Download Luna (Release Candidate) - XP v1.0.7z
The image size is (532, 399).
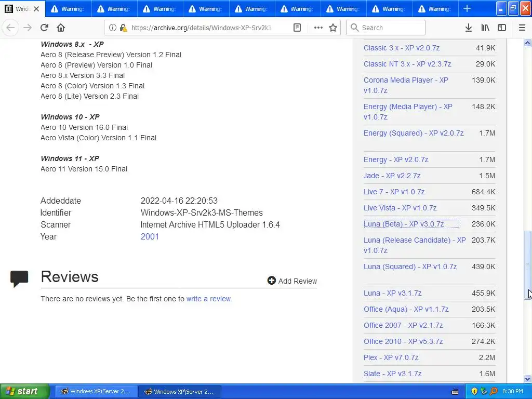click(415, 245)
